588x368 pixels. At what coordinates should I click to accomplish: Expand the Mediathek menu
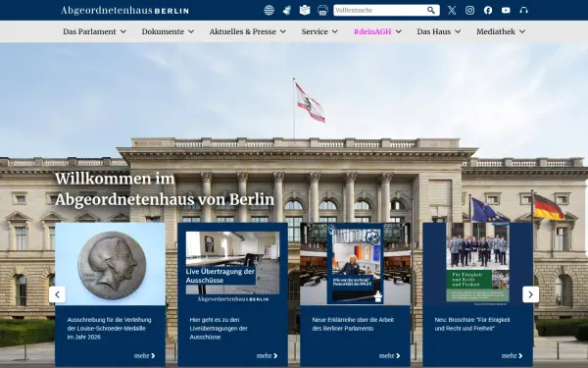coord(501,31)
